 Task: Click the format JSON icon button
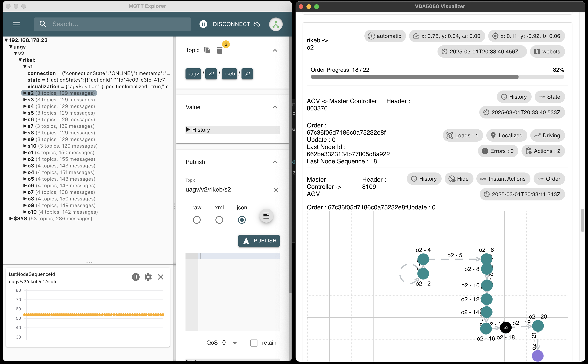point(266,215)
